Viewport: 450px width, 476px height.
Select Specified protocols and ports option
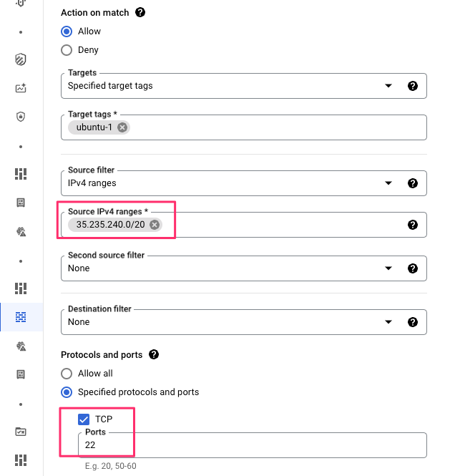point(67,392)
